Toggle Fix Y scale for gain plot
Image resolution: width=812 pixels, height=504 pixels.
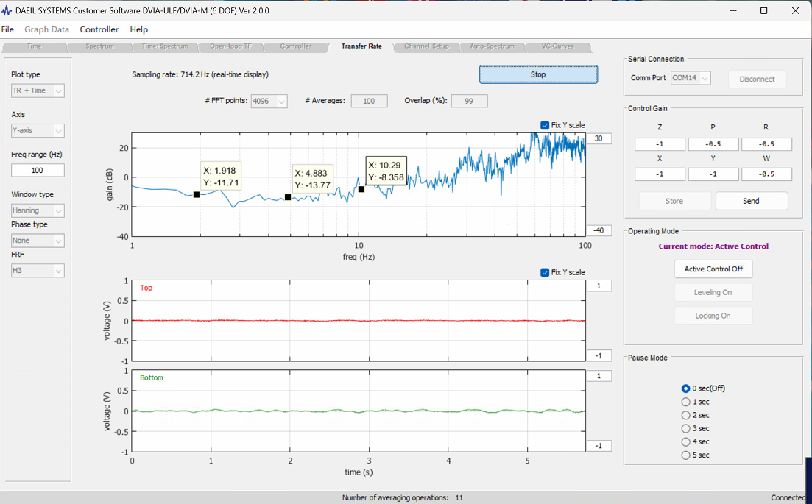[x=545, y=125]
